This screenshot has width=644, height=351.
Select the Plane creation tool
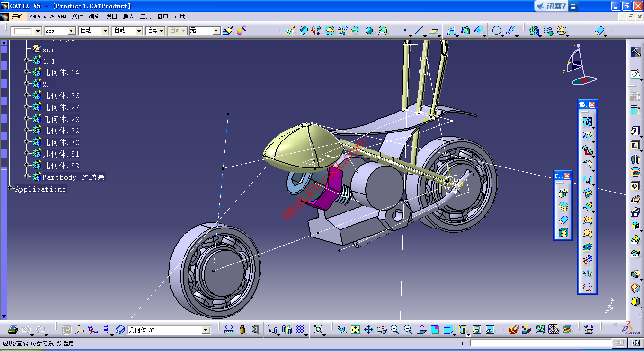pos(433,31)
